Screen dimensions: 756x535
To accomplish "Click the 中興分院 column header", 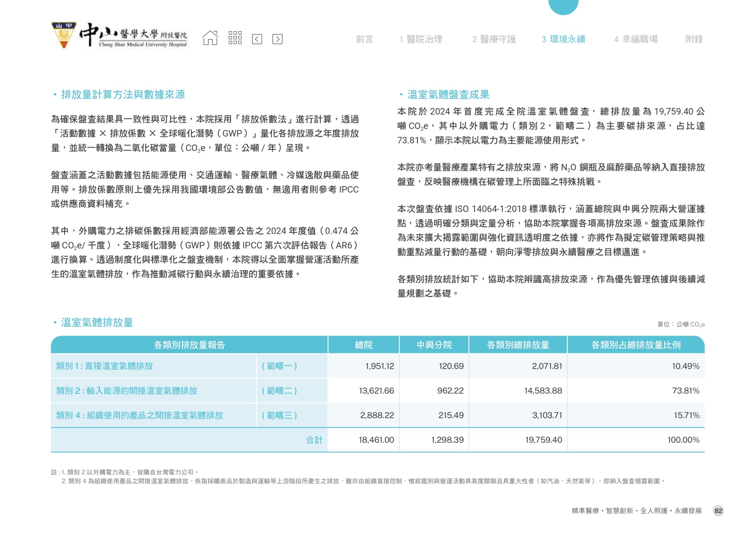I will tap(434, 345).
